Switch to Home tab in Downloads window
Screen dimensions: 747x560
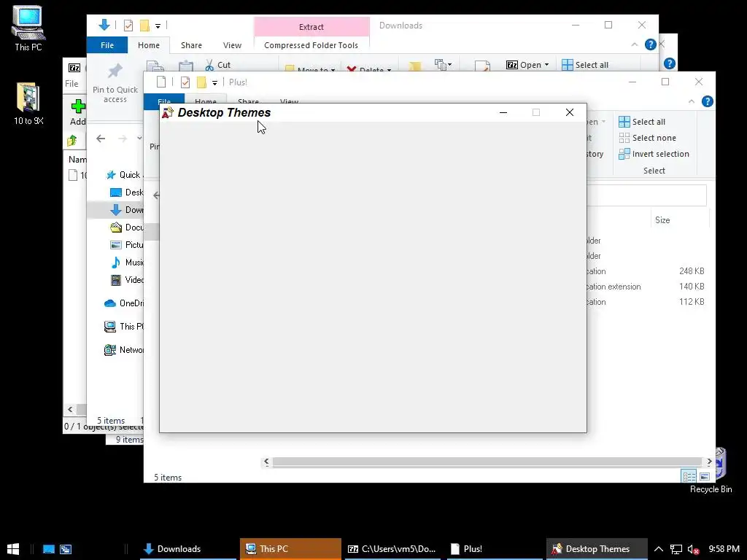click(x=149, y=45)
